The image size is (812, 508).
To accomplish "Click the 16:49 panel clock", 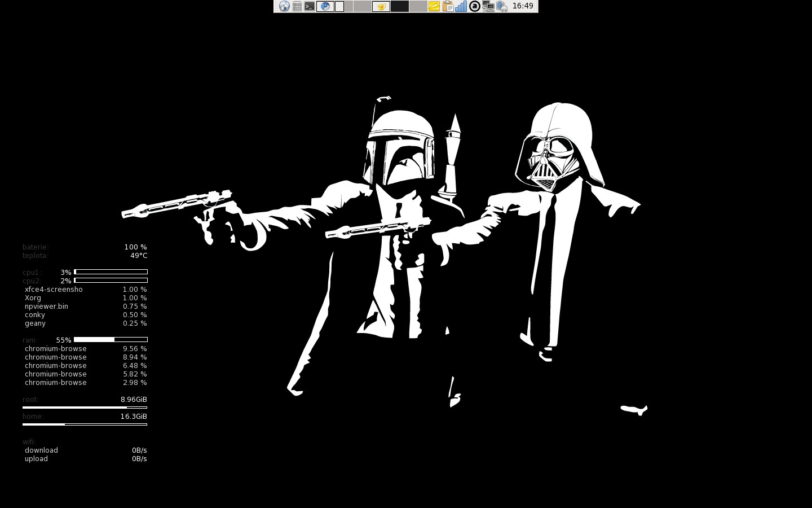I will [523, 6].
